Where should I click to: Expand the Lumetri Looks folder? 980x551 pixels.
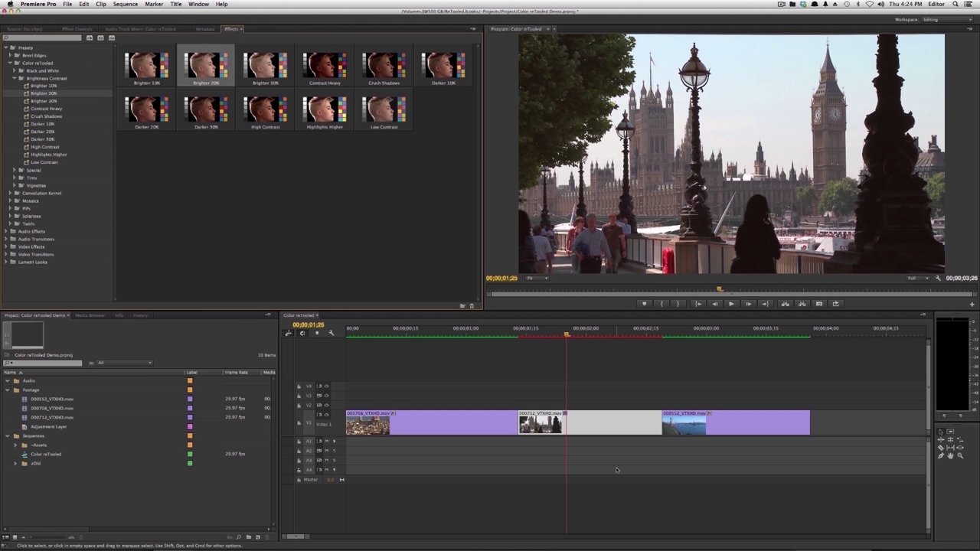coord(5,262)
